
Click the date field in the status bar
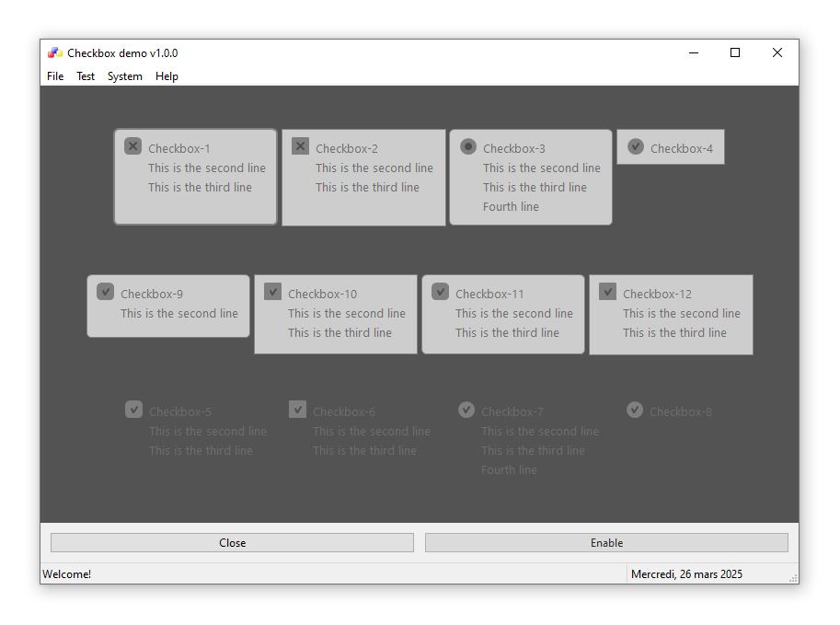click(x=686, y=574)
